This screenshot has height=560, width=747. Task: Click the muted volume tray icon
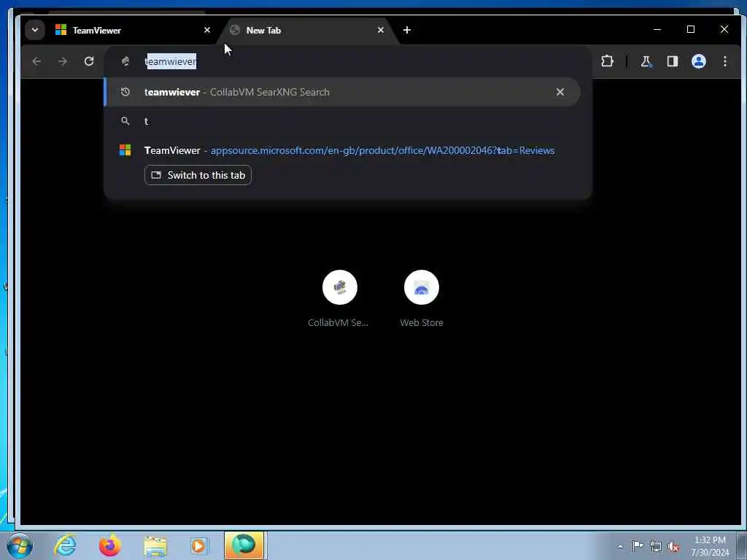coord(673,546)
